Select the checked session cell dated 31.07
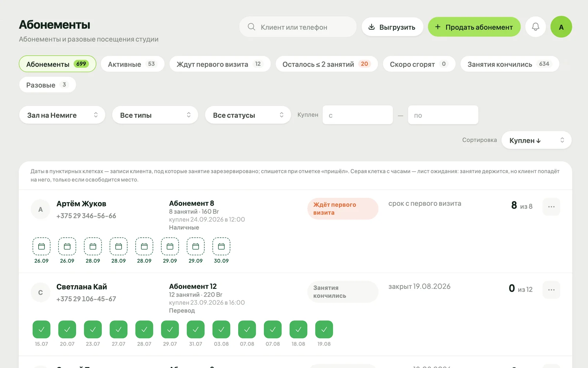Image resolution: width=588 pixels, height=368 pixels. tap(196, 329)
